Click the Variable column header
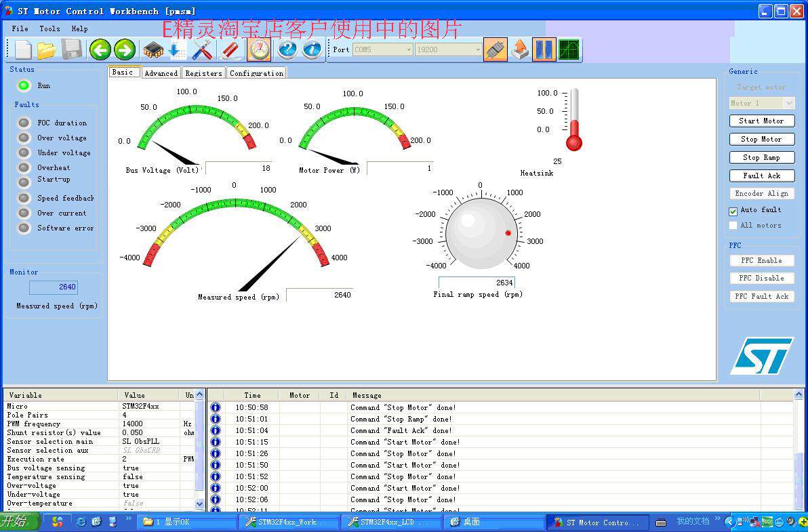This screenshot has height=532, width=808. (x=61, y=395)
